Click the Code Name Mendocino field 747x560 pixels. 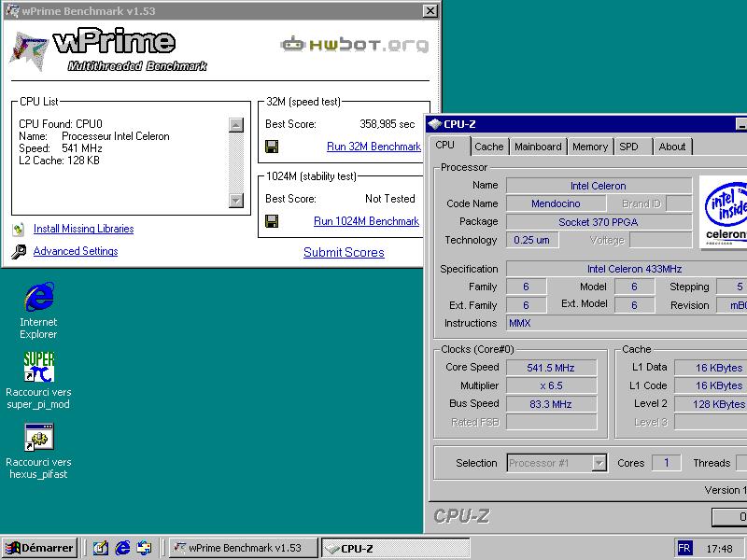click(556, 203)
